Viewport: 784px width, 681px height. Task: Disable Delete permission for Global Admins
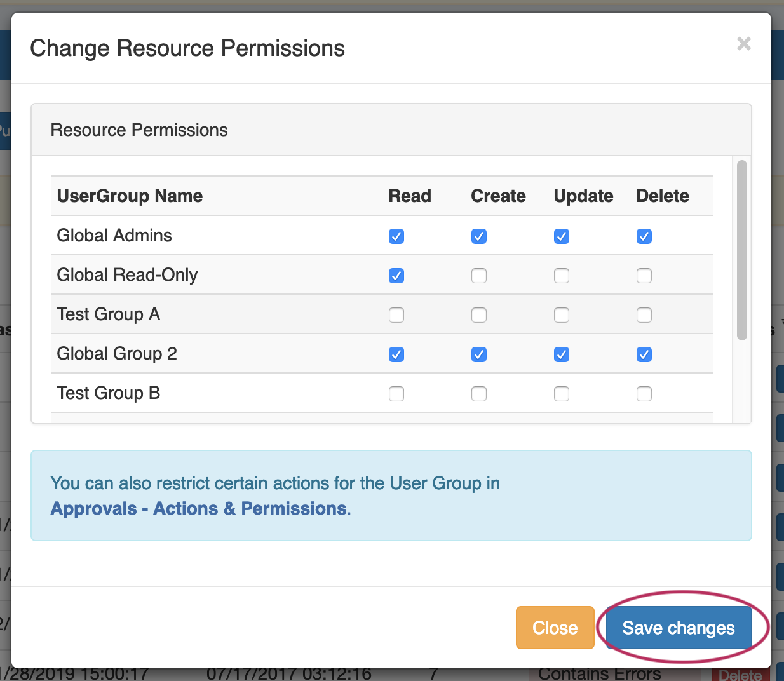tap(644, 236)
